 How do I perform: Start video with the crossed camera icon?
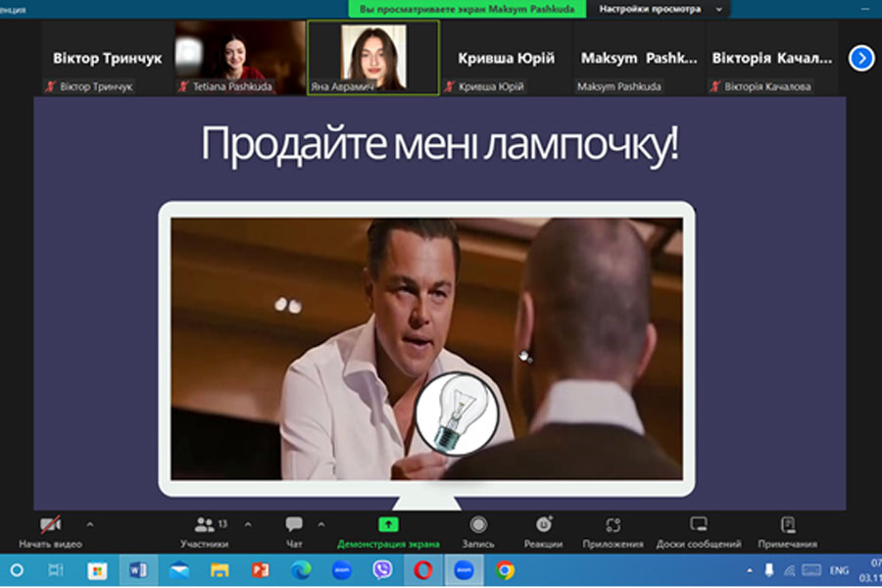50,524
